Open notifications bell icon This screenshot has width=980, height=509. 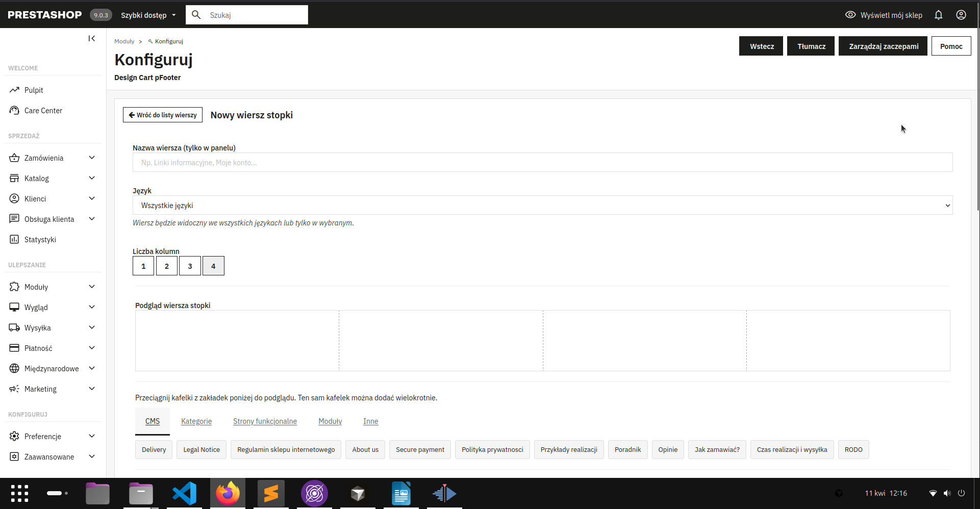coord(938,15)
